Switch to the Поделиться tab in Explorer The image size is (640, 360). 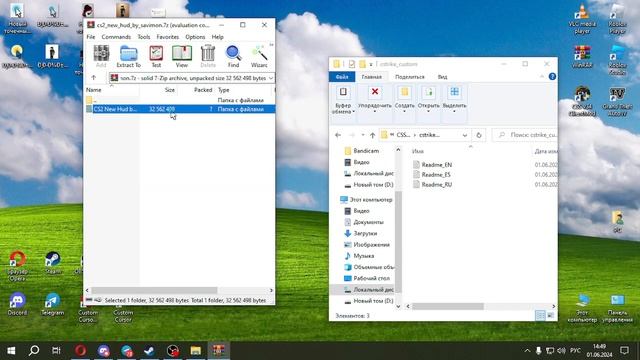(x=410, y=77)
